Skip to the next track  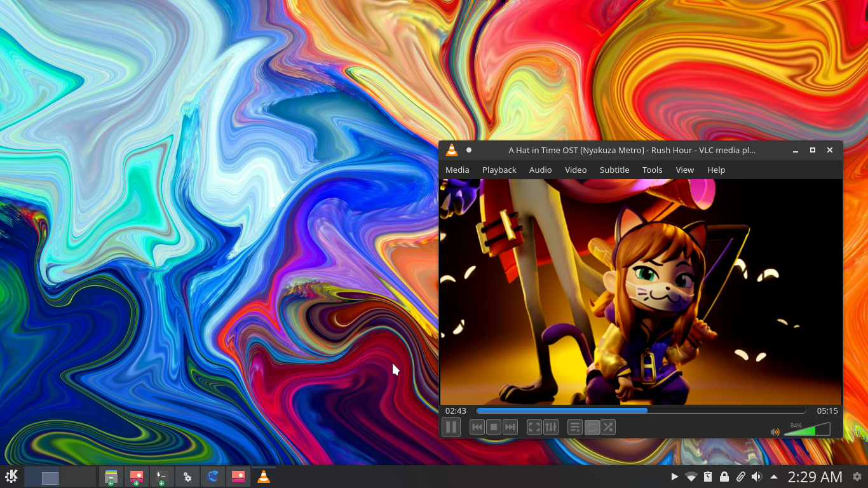[510, 428]
